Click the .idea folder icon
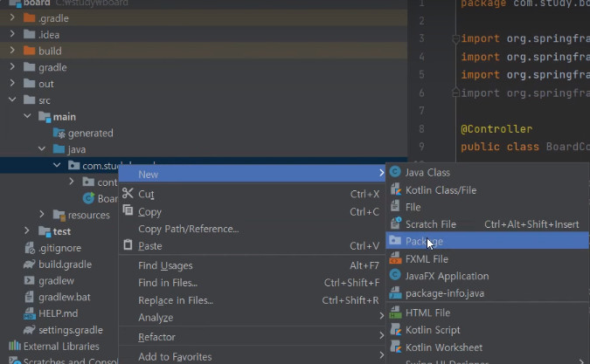The width and height of the screenshot is (590, 364). (30, 35)
